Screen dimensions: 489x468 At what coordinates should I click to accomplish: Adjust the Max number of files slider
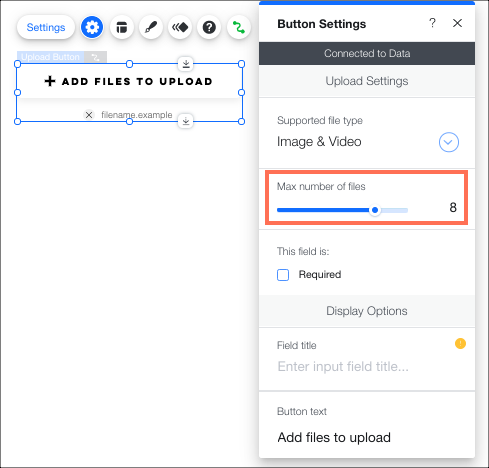pyautogui.click(x=375, y=210)
